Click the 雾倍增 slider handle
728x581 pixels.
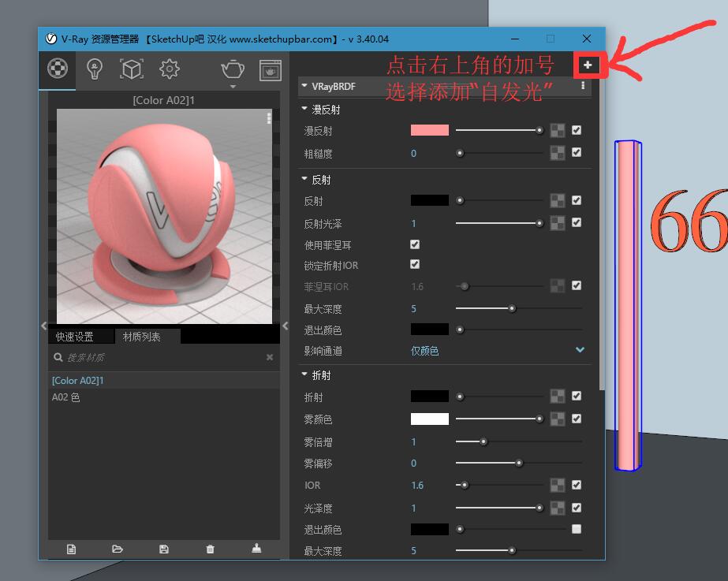coord(483,441)
